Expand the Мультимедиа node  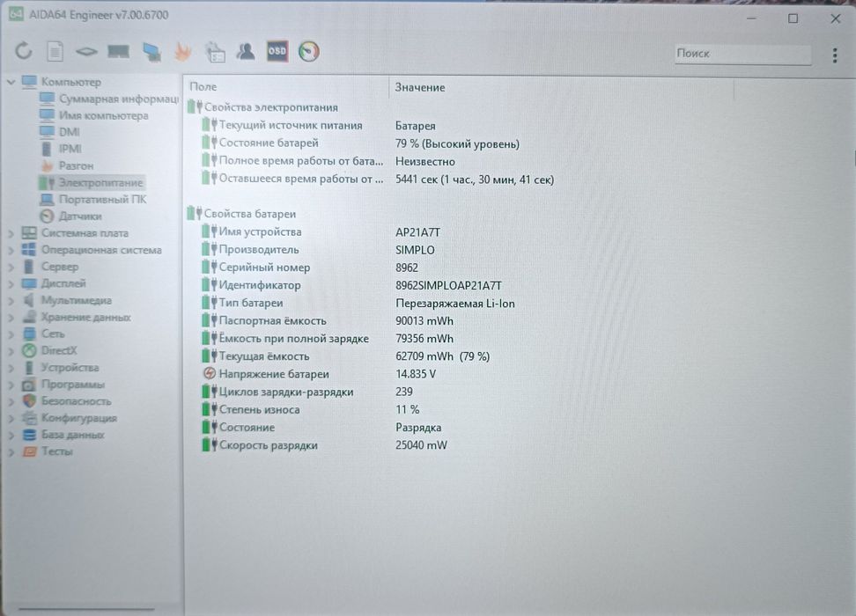click(x=11, y=301)
